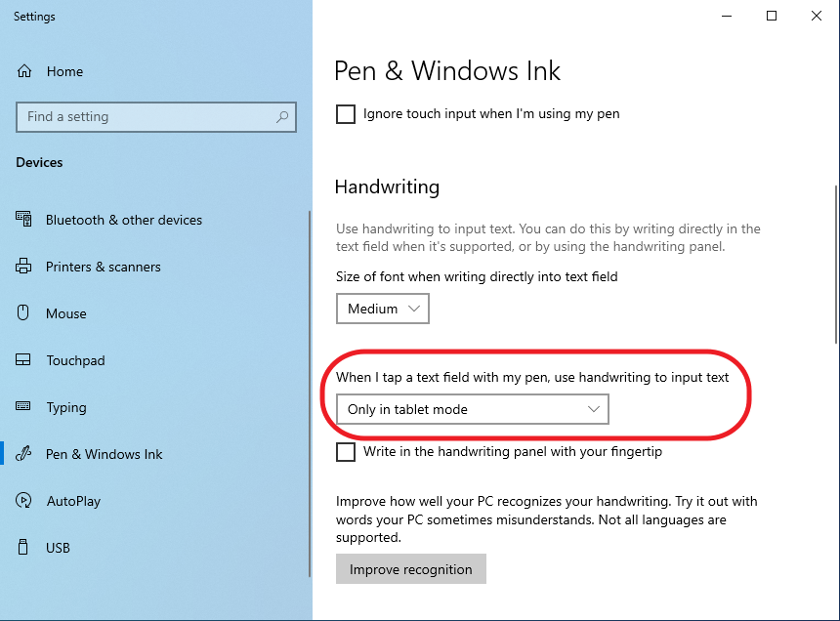Click the Improve recognition button
Screen dimensions: 840x621
coord(411,569)
